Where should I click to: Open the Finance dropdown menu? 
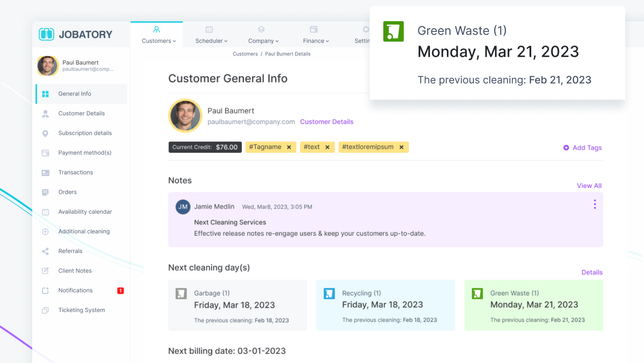coord(316,41)
